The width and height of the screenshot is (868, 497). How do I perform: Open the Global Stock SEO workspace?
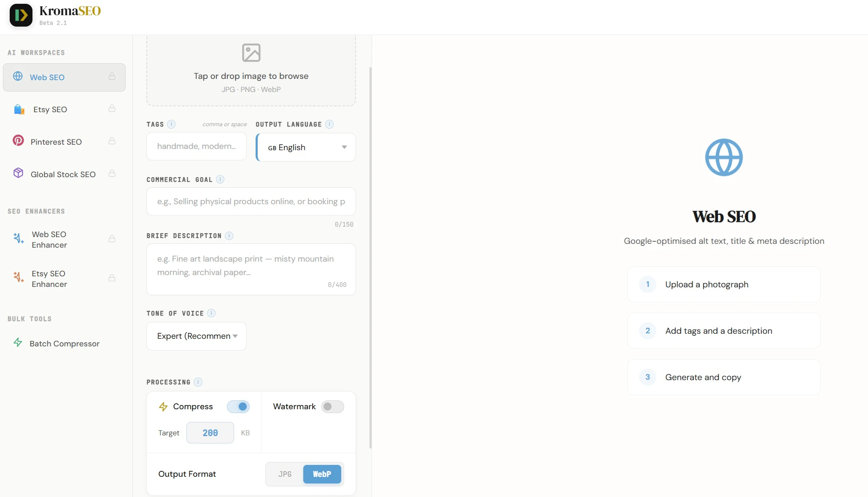click(63, 174)
